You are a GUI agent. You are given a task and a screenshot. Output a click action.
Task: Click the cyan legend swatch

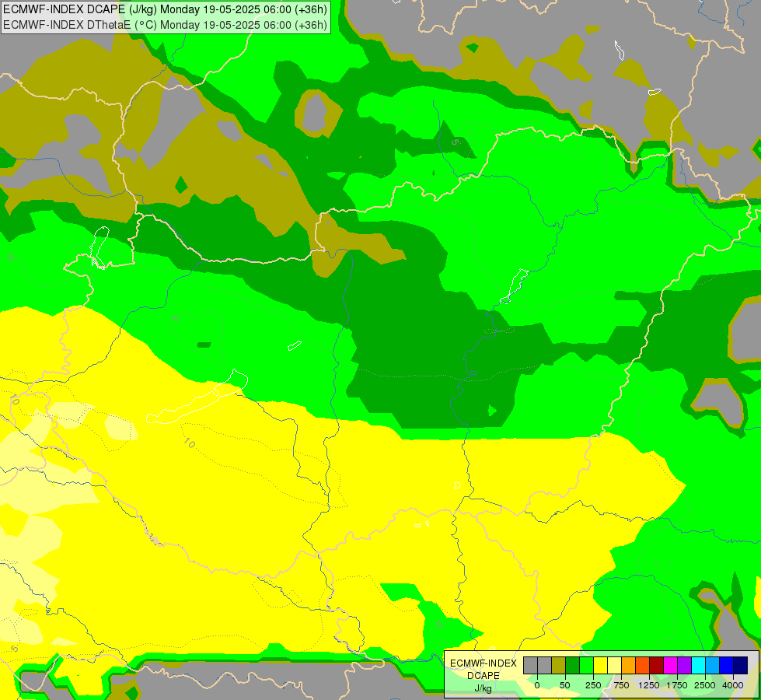click(699, 665)
